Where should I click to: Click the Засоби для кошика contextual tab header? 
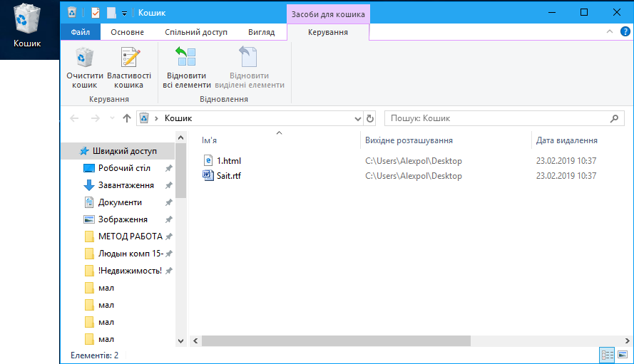(328, 14)
